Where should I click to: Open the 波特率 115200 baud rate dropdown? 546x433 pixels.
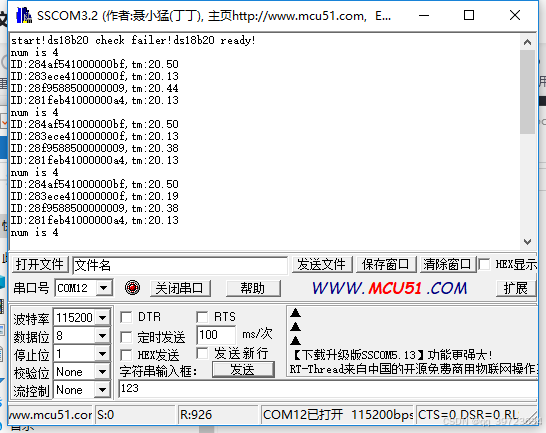[x=102, y=317]
